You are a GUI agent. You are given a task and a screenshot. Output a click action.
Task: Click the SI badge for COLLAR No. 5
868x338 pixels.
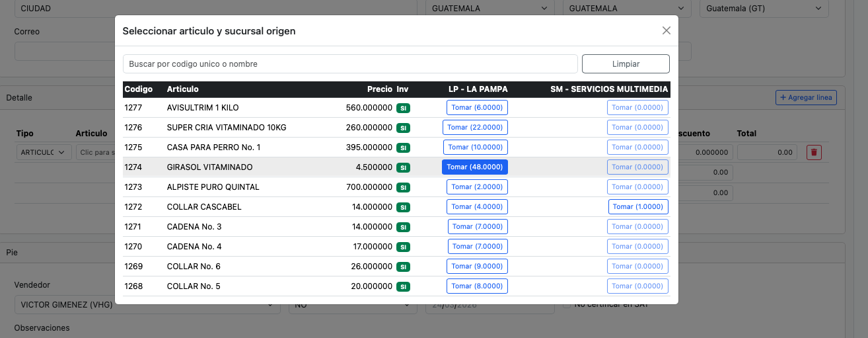(403, 286)
